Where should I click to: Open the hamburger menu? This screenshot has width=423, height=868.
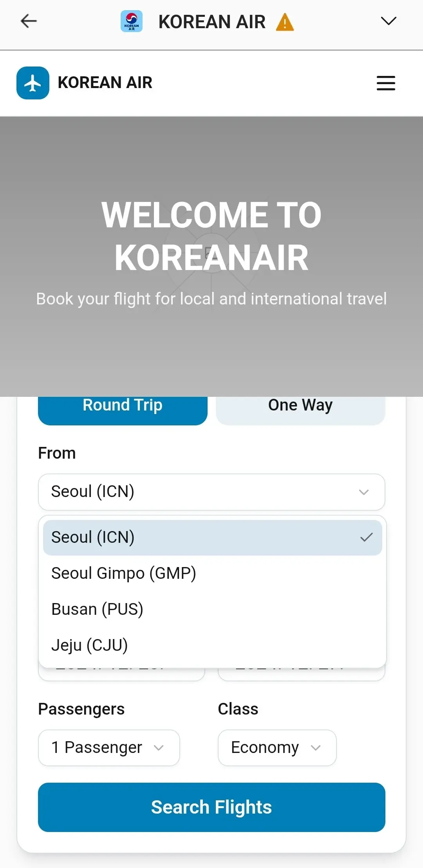386,83
